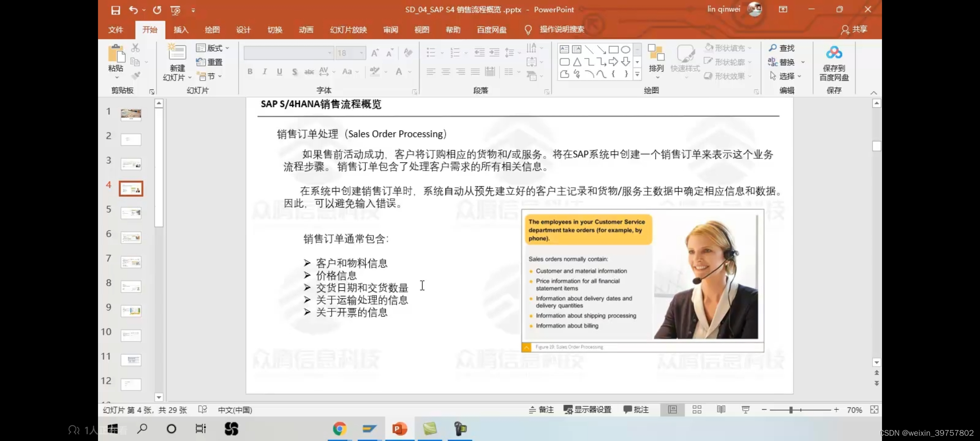The image size is (980, 441).
Task: Click the Redo icon in title bar
Action: tap(157, 10)
